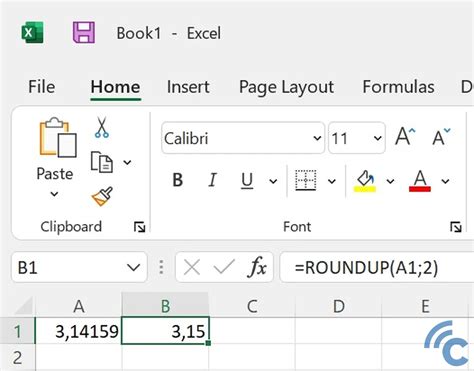
Task: Increase font size with large A
Action: tap(405, 137)
